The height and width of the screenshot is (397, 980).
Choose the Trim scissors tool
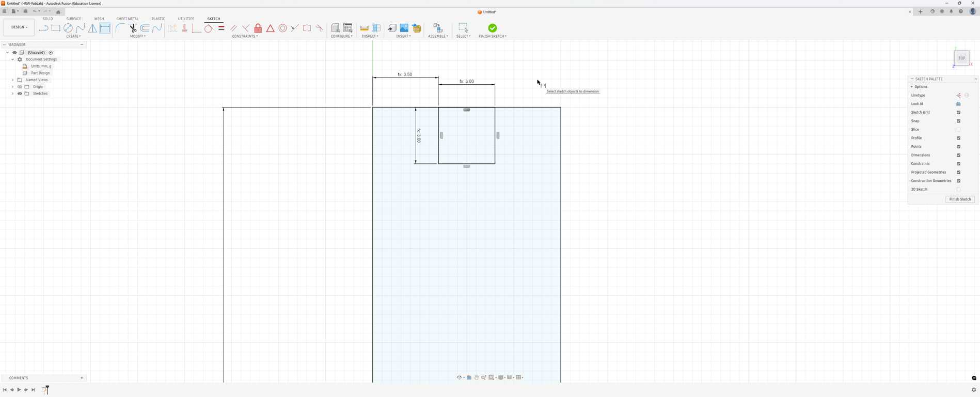tap(133, 28)
